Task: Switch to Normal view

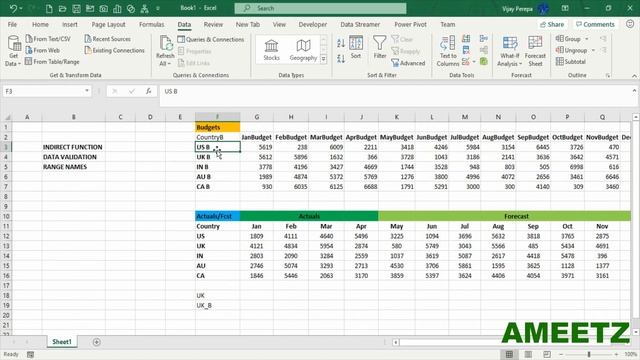Action: point(509,354)
